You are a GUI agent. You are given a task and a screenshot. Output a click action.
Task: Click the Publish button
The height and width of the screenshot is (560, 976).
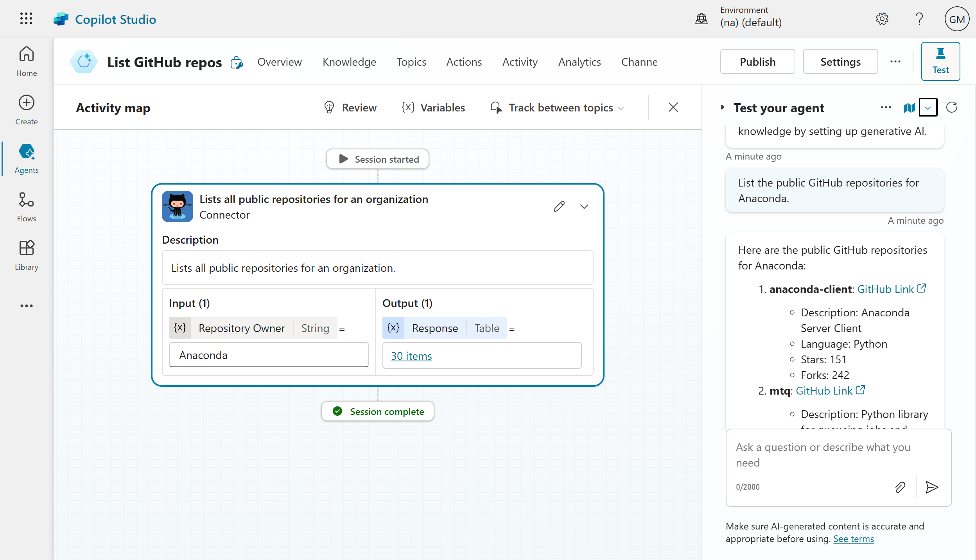click(x=757, y=62)
